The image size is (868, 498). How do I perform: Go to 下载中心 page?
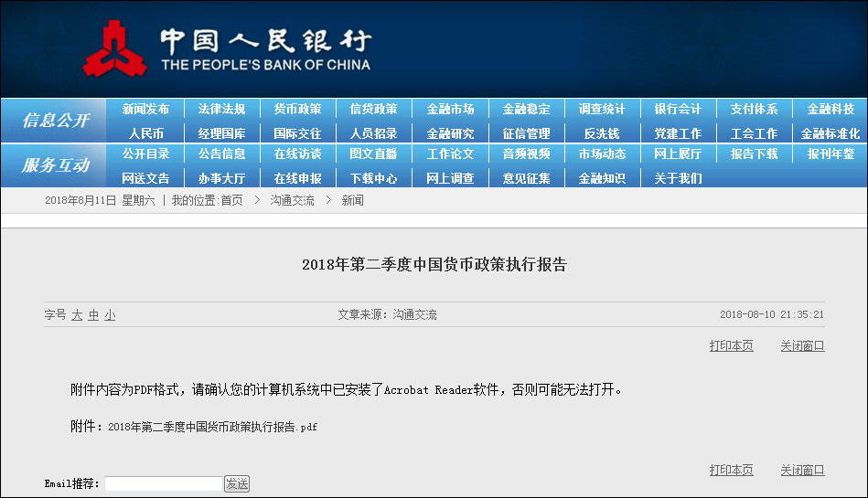click(x=373, y=178)
